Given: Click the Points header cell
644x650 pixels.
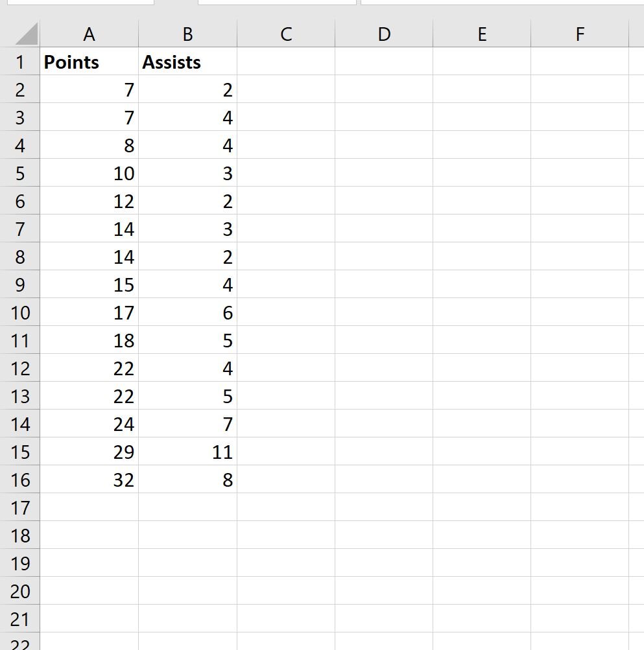Looking at the screenshot, I should click(x=89, y=62).
